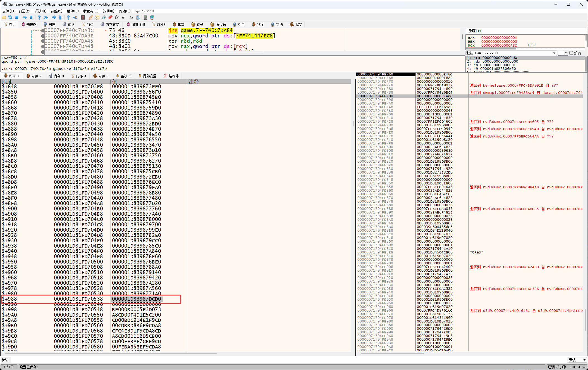Increment the argument count spinner
Screen dimensions: 588x370
[566, 52]
